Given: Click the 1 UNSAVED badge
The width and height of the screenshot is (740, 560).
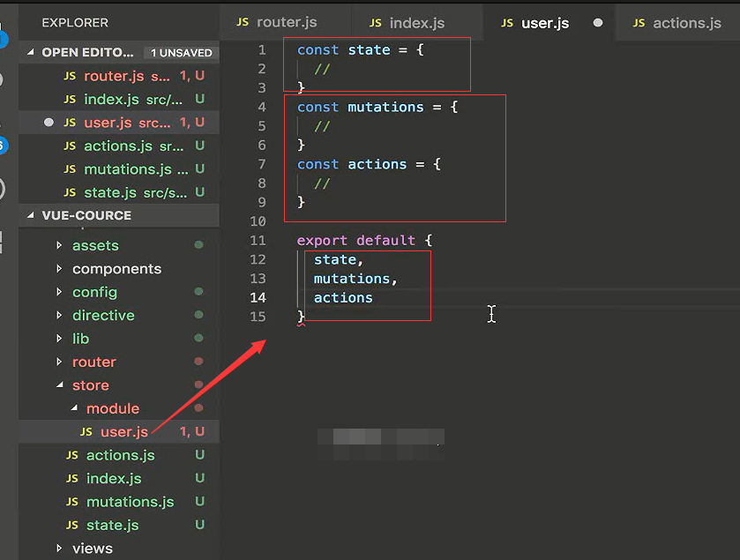Looking at the screenshot, I should [x=181, y=53].
